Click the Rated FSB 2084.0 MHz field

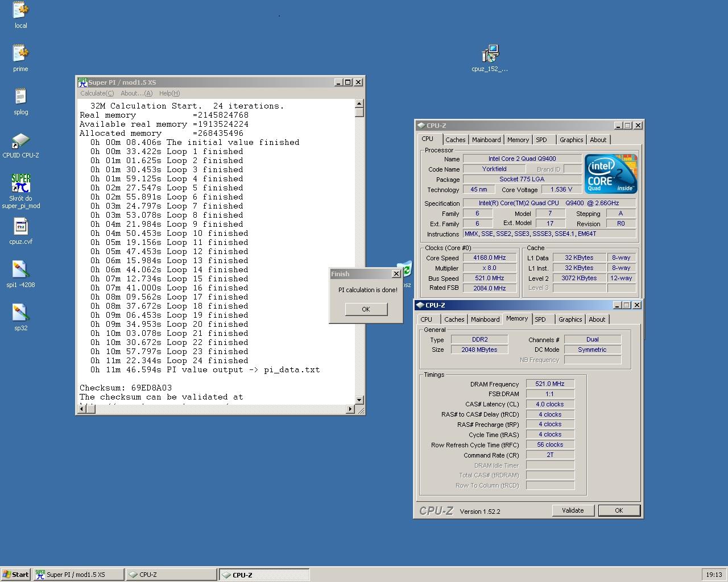489,288
